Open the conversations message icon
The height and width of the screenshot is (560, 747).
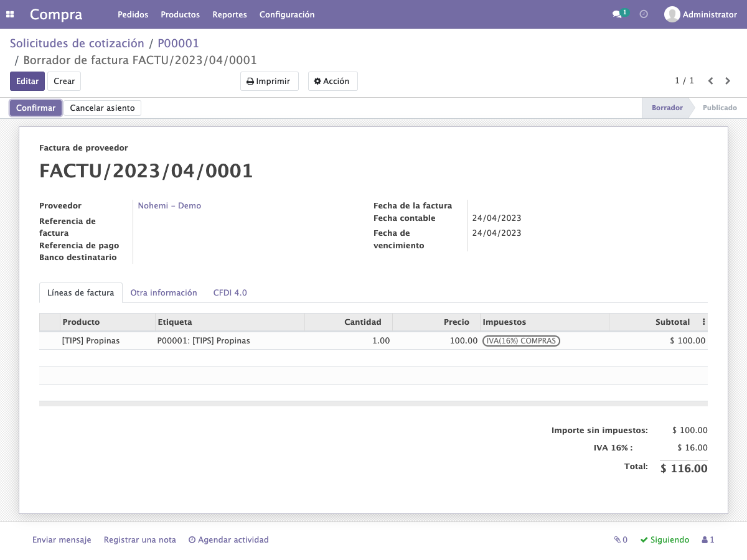tap(617, 14)
